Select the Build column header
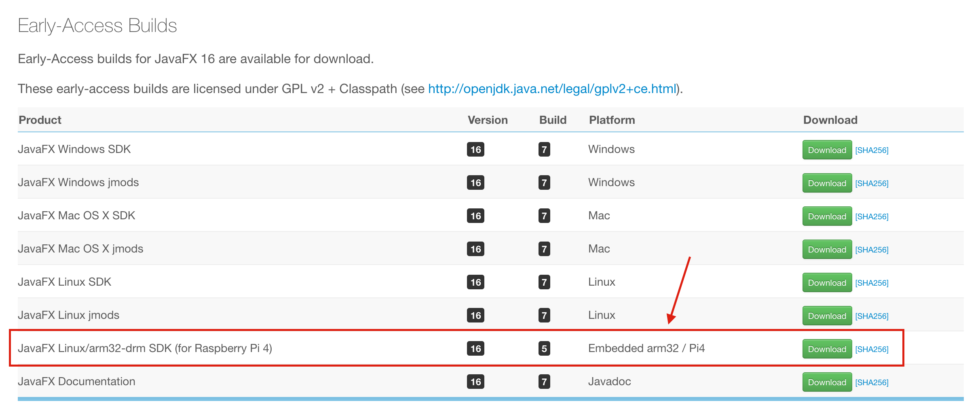This screenshot has width=980, height=420. click(553, 120)
